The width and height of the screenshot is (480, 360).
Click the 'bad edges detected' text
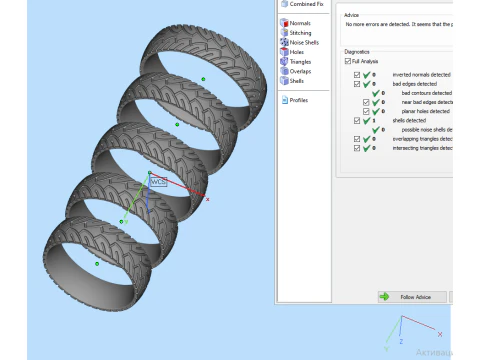[x=415, y=84]
